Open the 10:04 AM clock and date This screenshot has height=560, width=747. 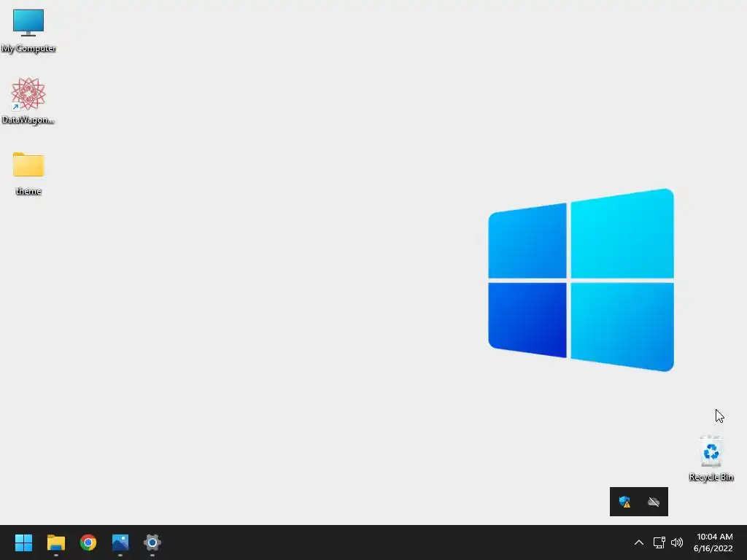coord(713,542)
